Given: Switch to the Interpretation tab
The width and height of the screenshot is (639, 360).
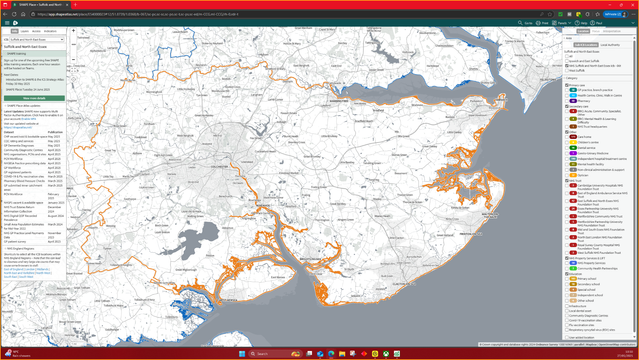Looking at the screenshot, I should [612, 31].
